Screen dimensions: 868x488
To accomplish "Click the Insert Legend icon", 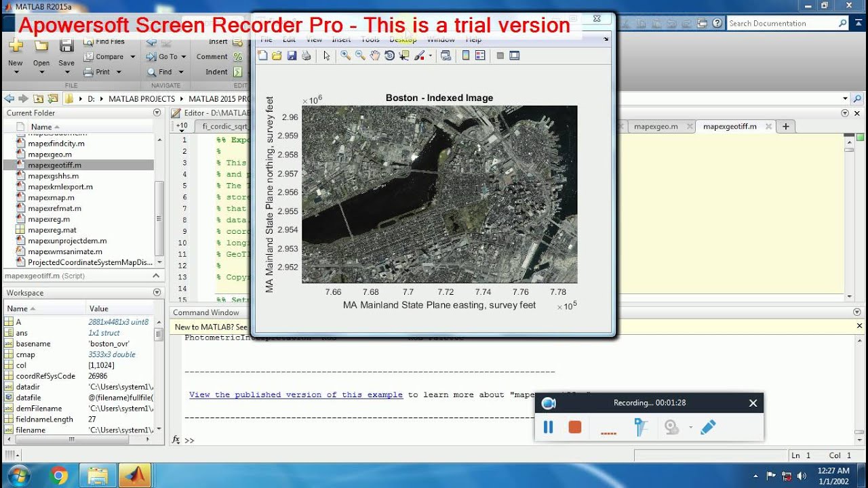I will click(480, 56).
